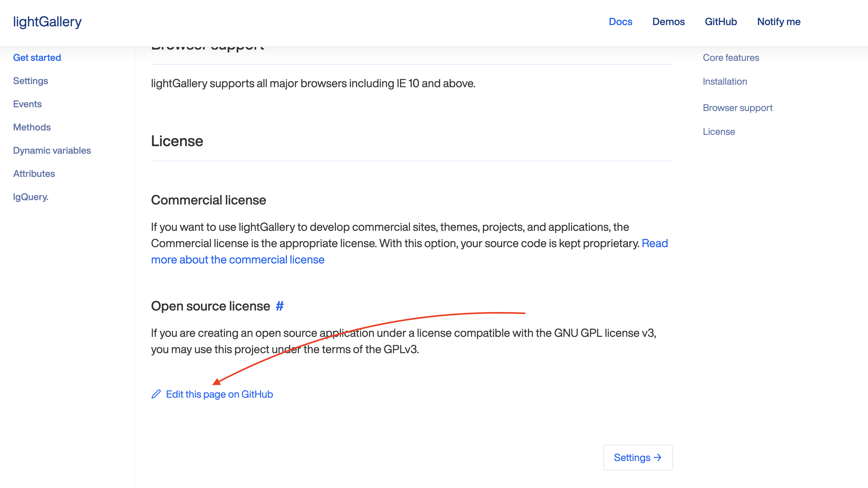Click Notify me in the top navigation

click(x=779, y=22)
